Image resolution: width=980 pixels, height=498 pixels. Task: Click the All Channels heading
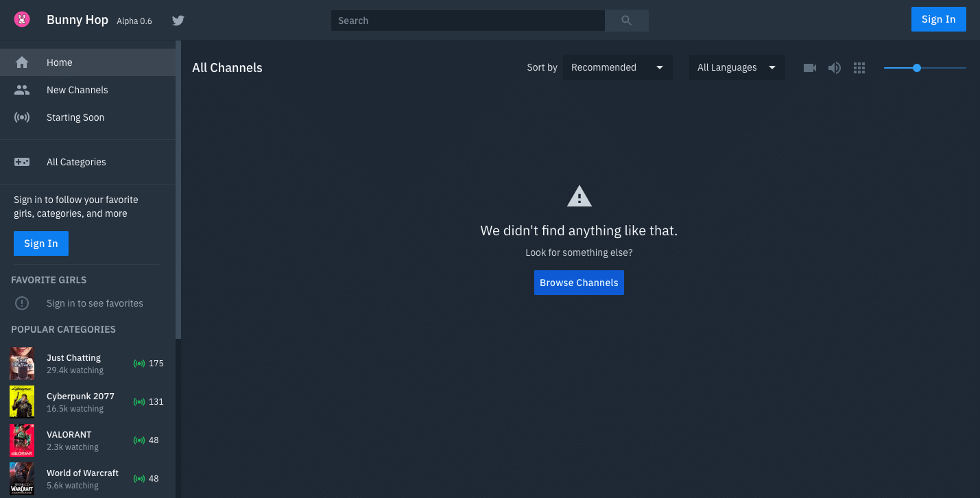coord(227,68)
